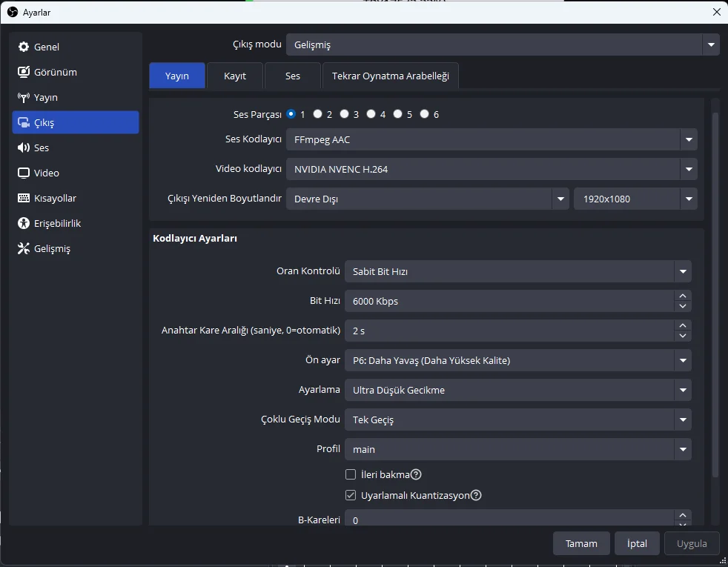Screen dimensions: 728x567
Task: Click the Erişebilirlik accessibility icon
Action: [23, 223]
